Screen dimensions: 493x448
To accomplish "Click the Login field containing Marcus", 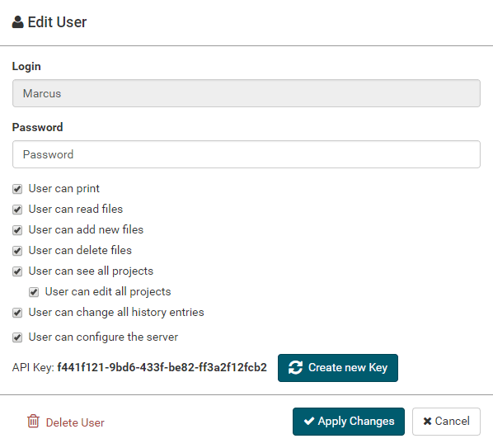I will pyautogui.click(x=246, y=93).
